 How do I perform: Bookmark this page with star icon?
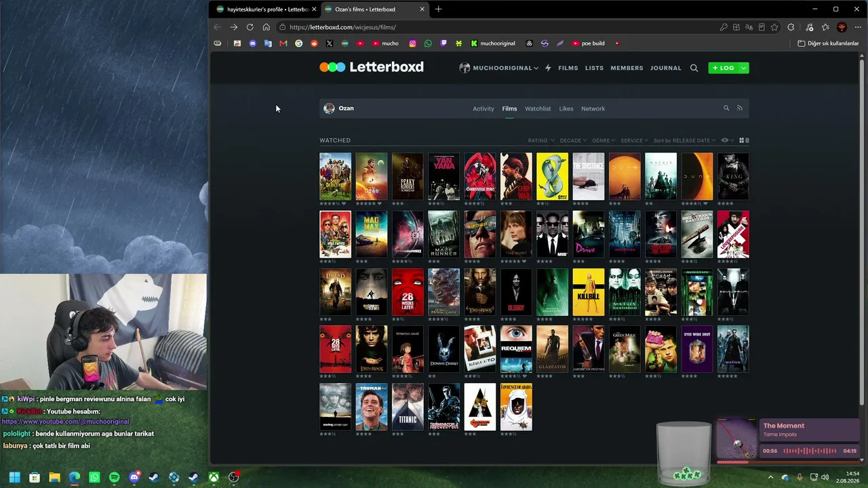(x=774, y=27)
